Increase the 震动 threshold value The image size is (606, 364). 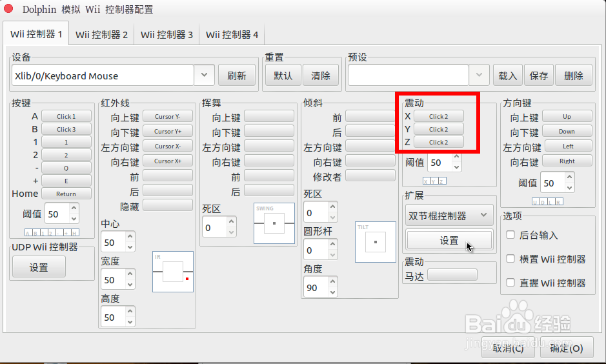[456, 157]
